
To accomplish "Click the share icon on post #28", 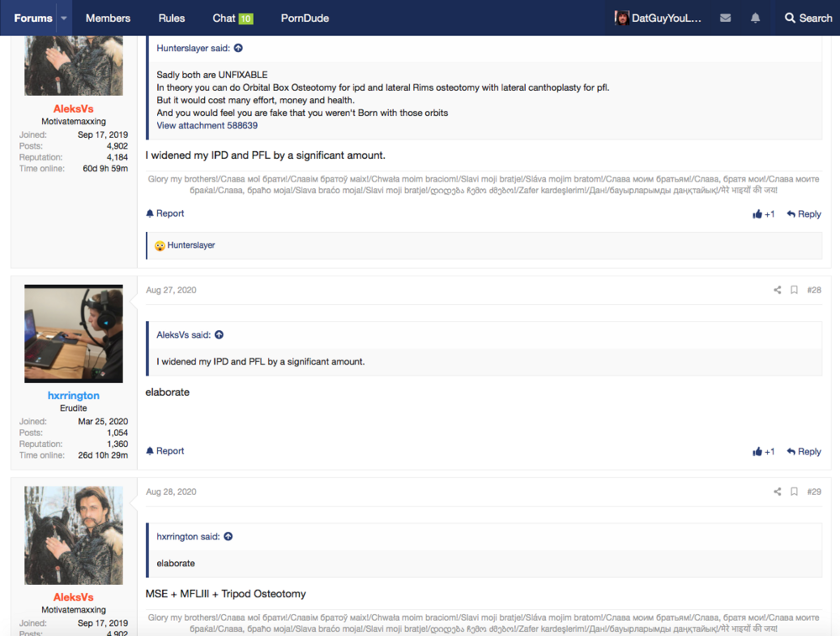I will [x=777, y=290].
